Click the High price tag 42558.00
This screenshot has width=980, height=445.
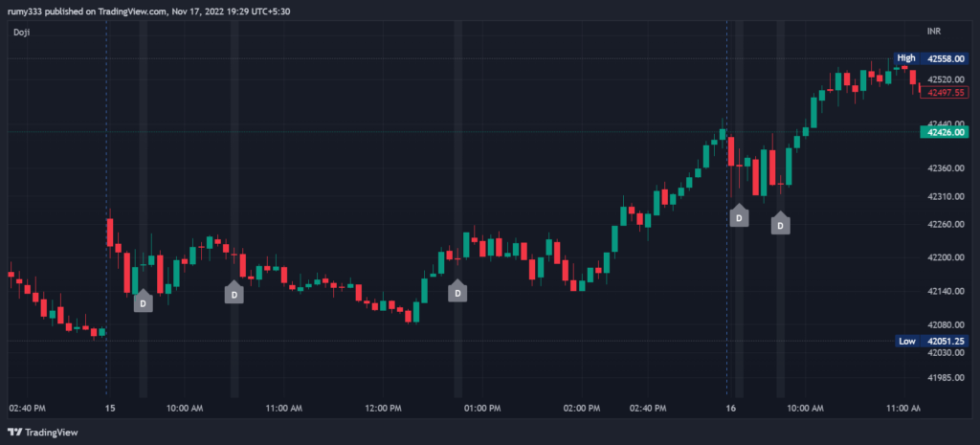(x=930, y=58)
